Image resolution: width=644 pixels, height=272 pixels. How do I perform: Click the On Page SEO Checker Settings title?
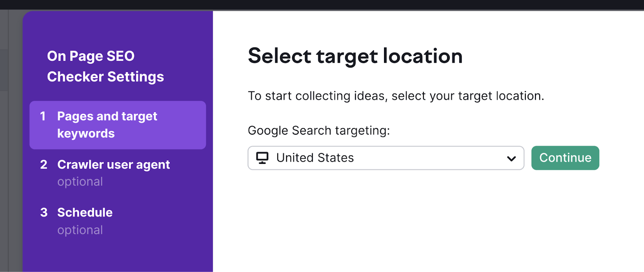pyautogui.click(x=105, y=66)
